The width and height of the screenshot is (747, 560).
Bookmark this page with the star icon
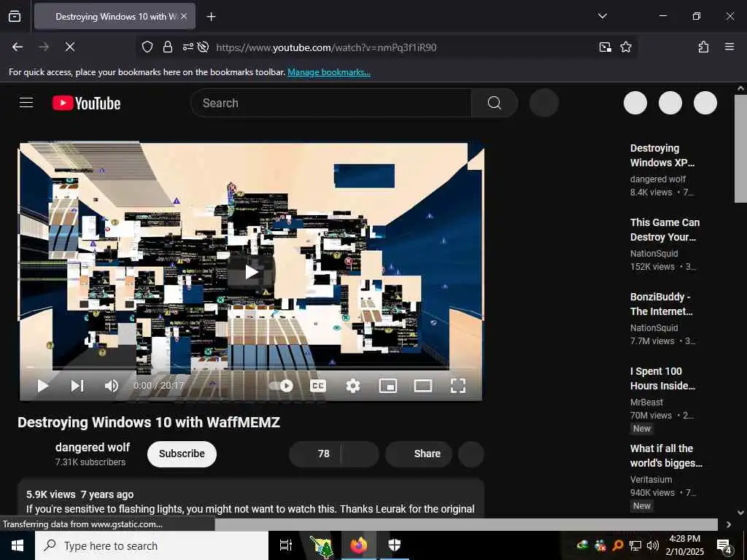point(625,47)
